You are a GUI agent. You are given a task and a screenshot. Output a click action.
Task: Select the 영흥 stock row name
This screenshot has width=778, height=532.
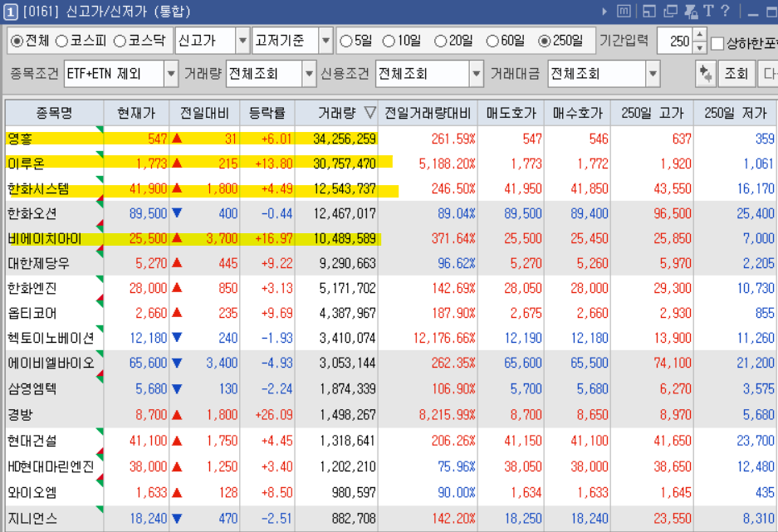coord(21,139)
